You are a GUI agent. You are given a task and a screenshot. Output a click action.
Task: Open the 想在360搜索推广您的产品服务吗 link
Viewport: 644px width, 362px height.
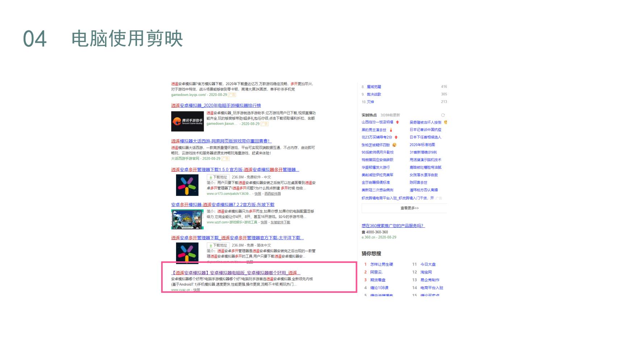(393, 225)
